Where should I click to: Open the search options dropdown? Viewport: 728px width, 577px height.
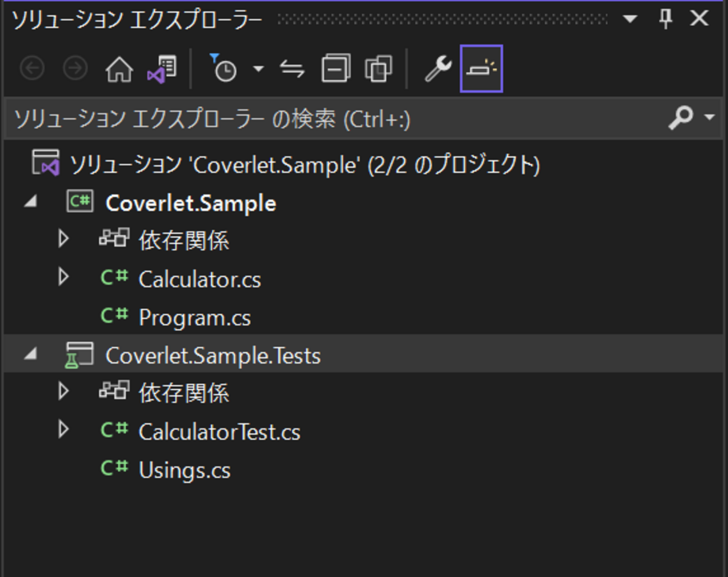pos(710,118)
